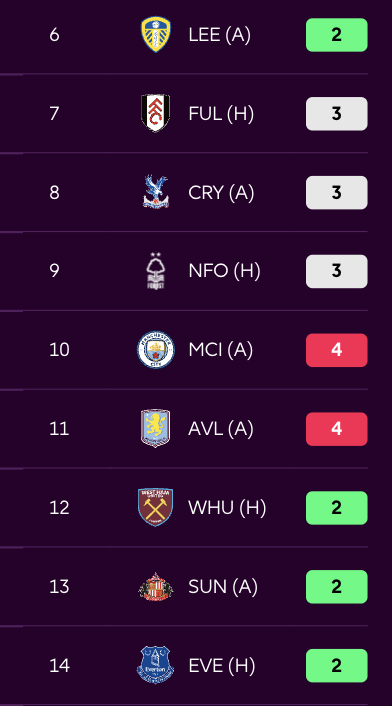Viewport: 392px width, 706px height.
Task: Click the Nottingham Forest tree crest
Action: click(x=156, y=271)
